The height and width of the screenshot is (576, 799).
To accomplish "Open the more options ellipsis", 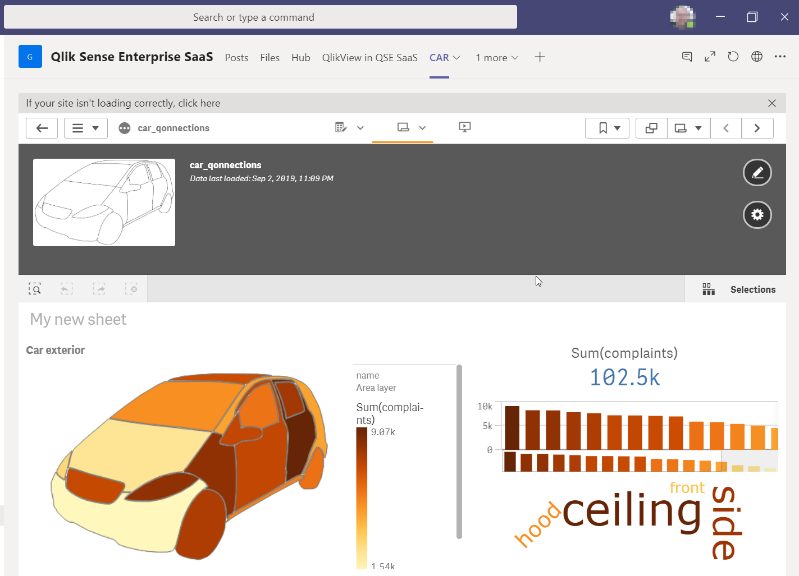I will (780, 57).
